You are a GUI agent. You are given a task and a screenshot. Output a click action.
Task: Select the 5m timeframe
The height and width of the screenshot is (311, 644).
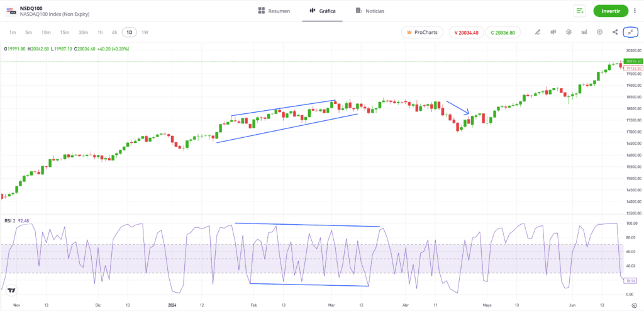coord(28,32)
